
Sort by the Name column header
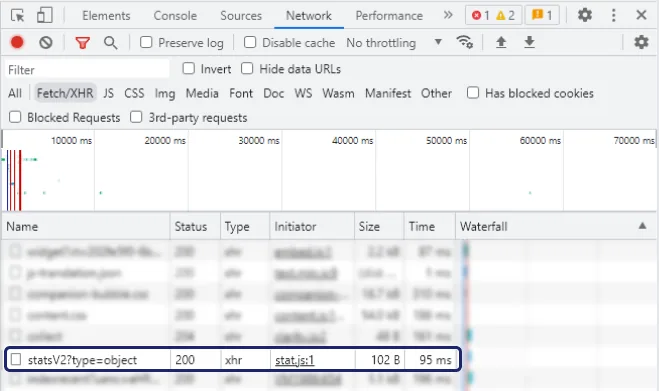(86, 227)
